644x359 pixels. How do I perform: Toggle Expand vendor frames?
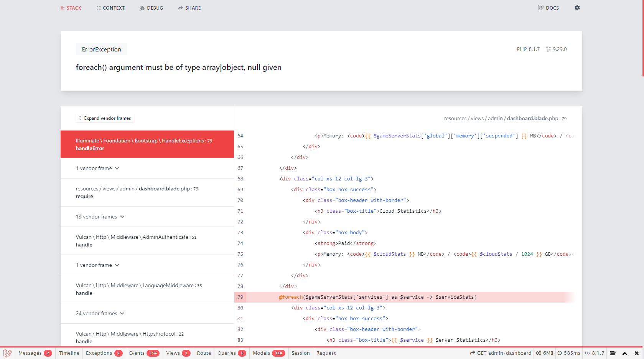(x=105, y=118)
